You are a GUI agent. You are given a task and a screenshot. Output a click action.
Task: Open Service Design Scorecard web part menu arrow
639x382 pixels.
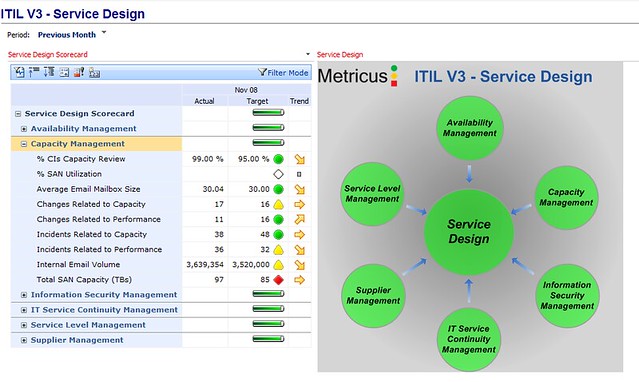coord(308,54)
